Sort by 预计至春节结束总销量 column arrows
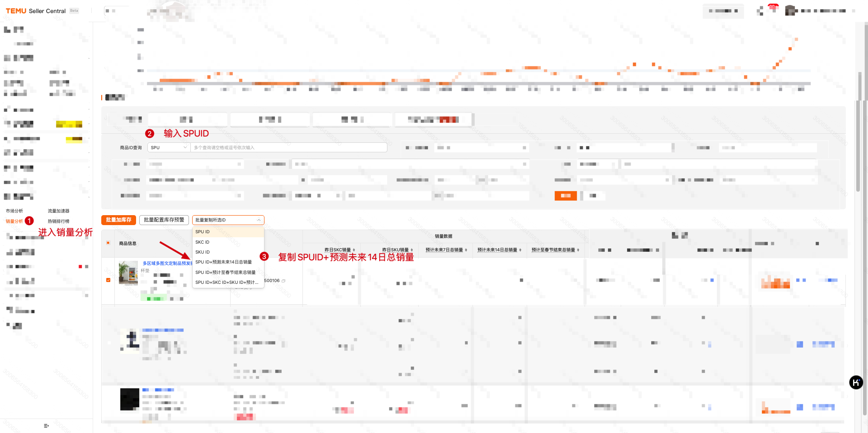 point(578,250)
